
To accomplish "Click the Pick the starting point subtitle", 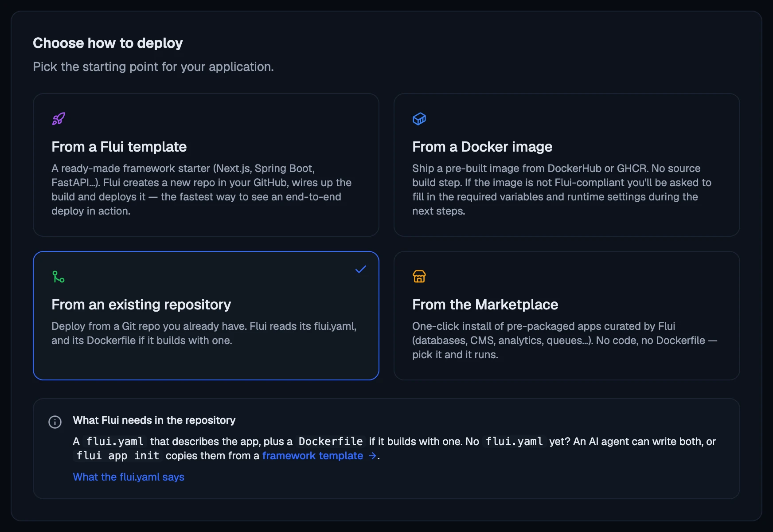I will (153, 66).
